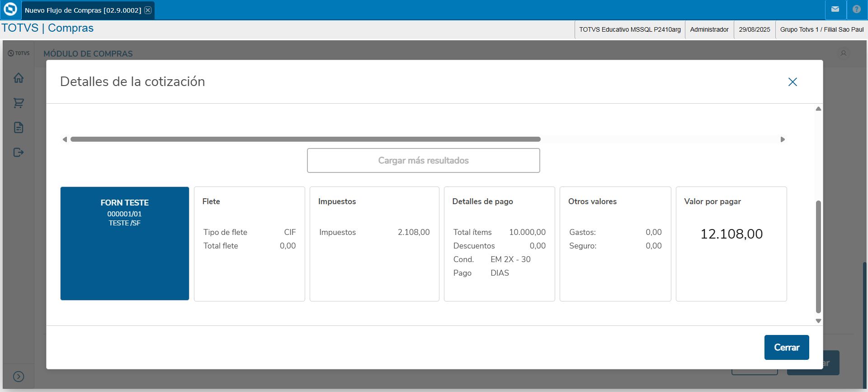The height and width of the screenshot is (392, 868).
Task: Click the Seguro: label in Otros valores
Action: 583,246
